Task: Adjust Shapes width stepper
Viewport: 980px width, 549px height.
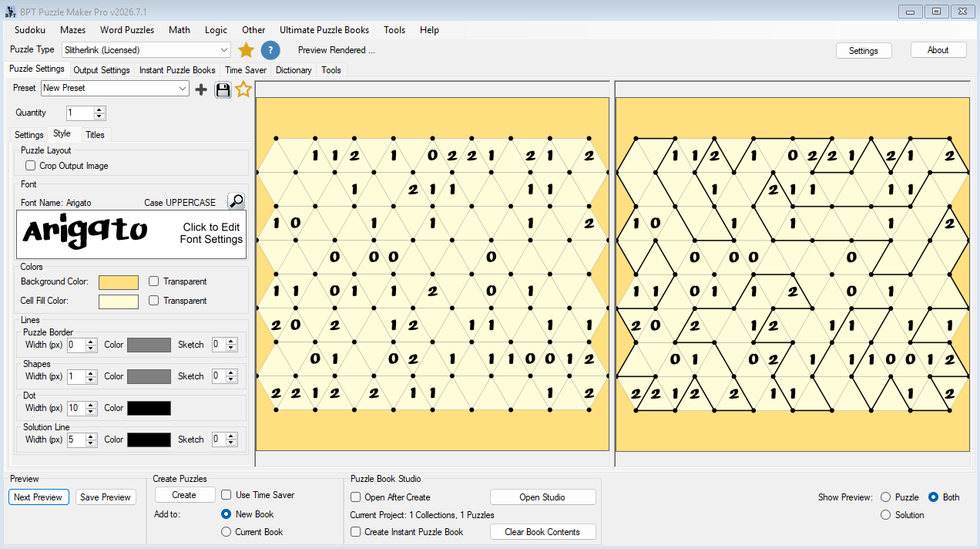Action: tap(91, 377)
